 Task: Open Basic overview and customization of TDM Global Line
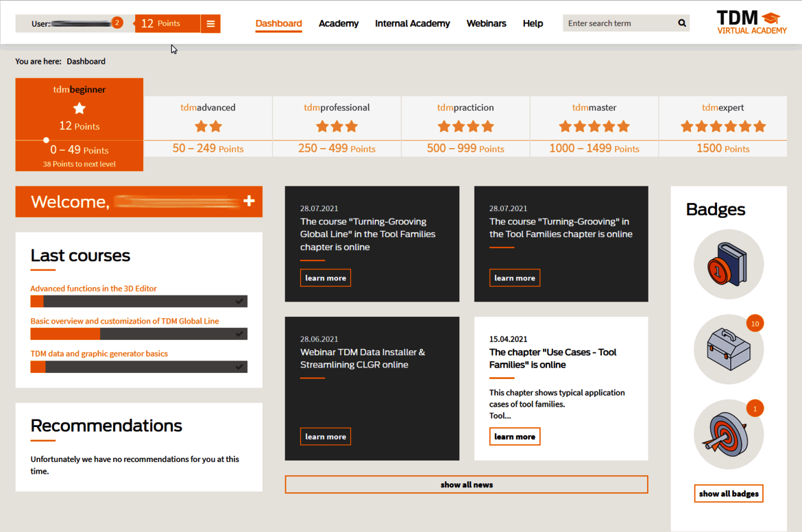point(125,322)
